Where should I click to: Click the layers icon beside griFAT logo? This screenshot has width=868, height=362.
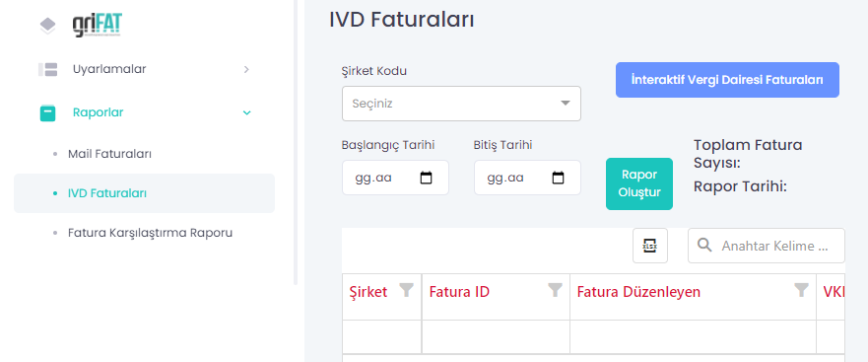[x=48, y=26]
